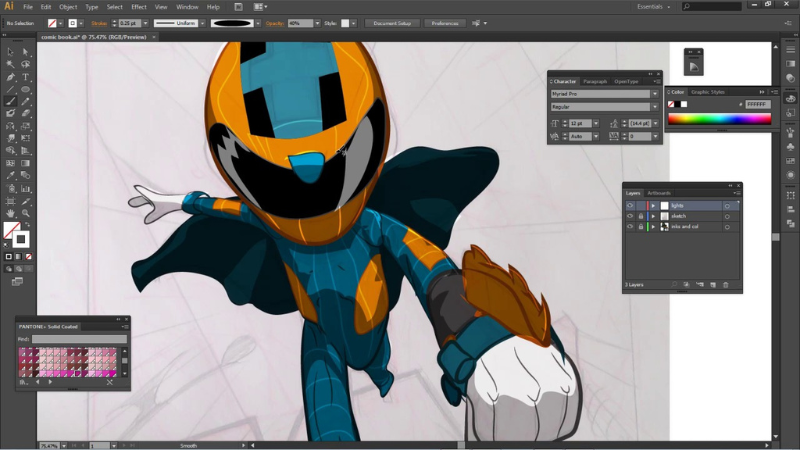This screenshot has height=450, width=800.
Task: Select the Type tool
Action: (26, 77)
